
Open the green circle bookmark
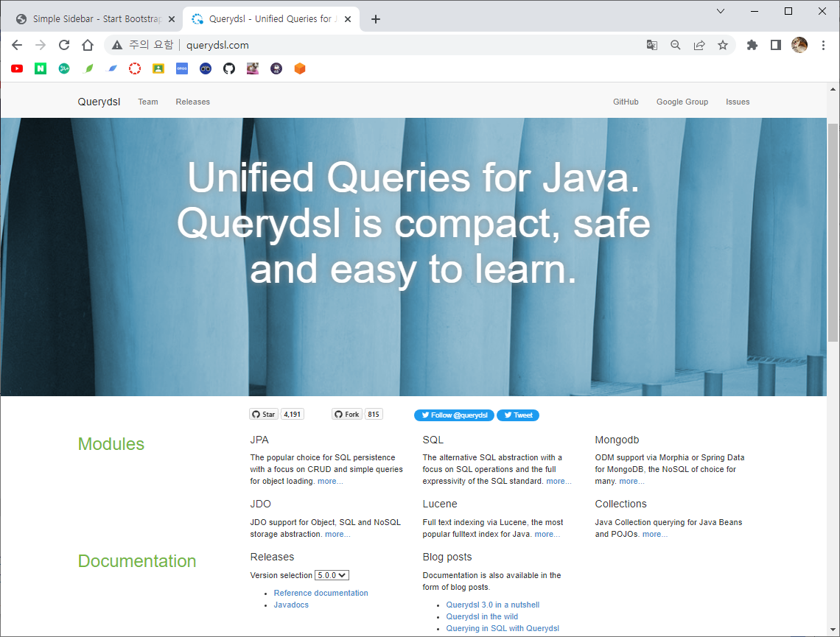tap(64, 68)
